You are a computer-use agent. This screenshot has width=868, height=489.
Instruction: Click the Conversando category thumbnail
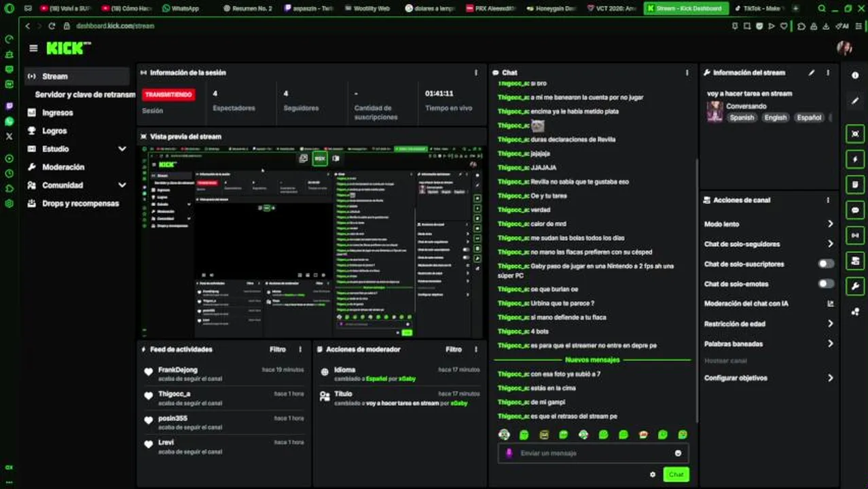coord(715,111)
